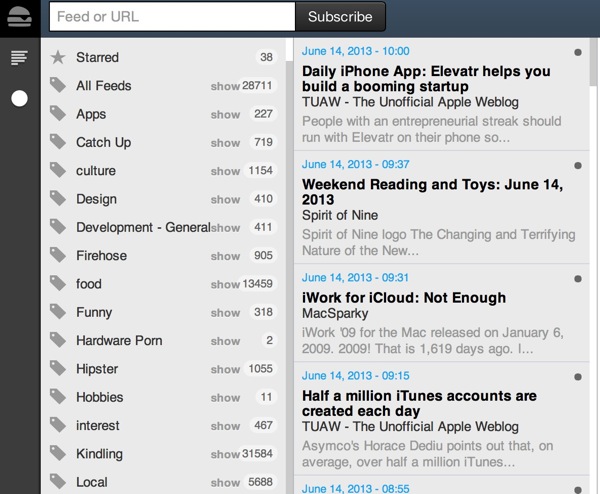The image size is (600, 494).
Task: Expand feeds with show next to Catch Up
Action: [x=225, y=143]
